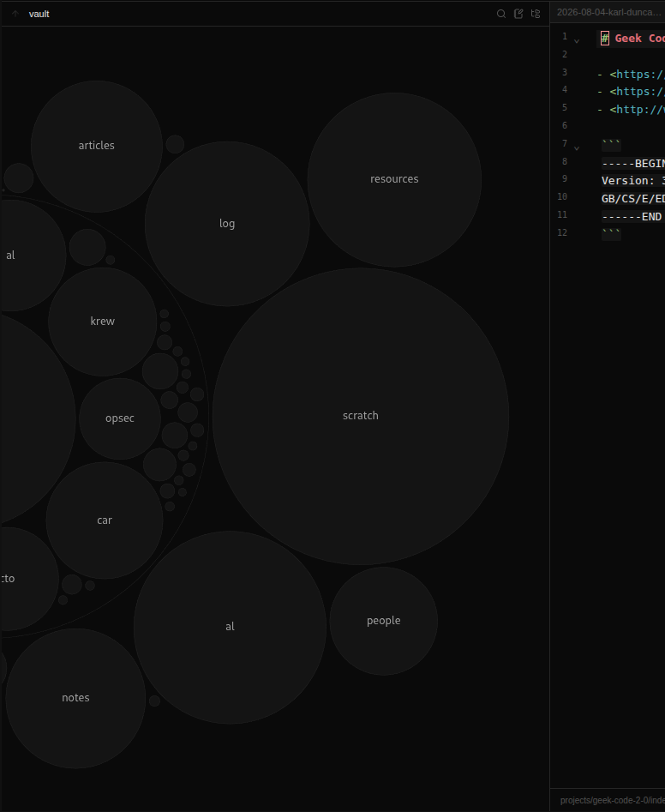665x812 pixels.
Task: Open the scratch folder circle
Action: tap(361, 417)
